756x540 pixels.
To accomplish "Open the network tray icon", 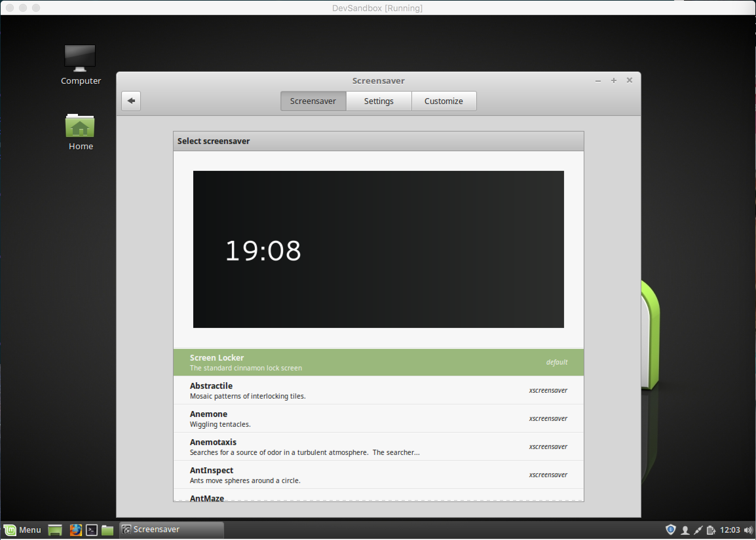I will (698, 530).
